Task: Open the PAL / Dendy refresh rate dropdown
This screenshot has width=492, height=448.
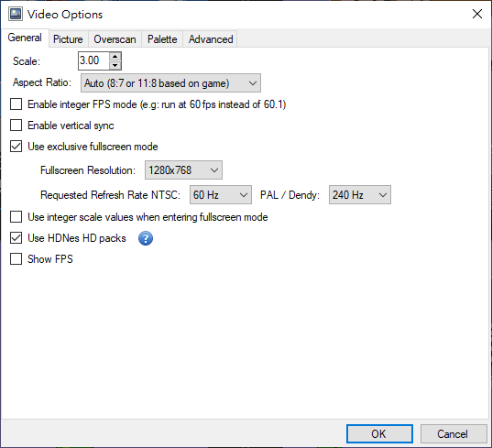Action: click(x=360, y=195)
